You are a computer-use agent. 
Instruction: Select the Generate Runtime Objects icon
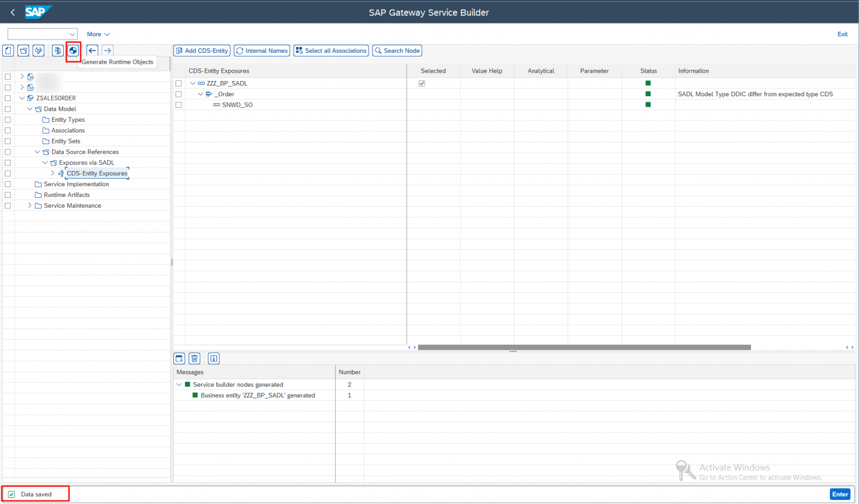pos(73,50)
